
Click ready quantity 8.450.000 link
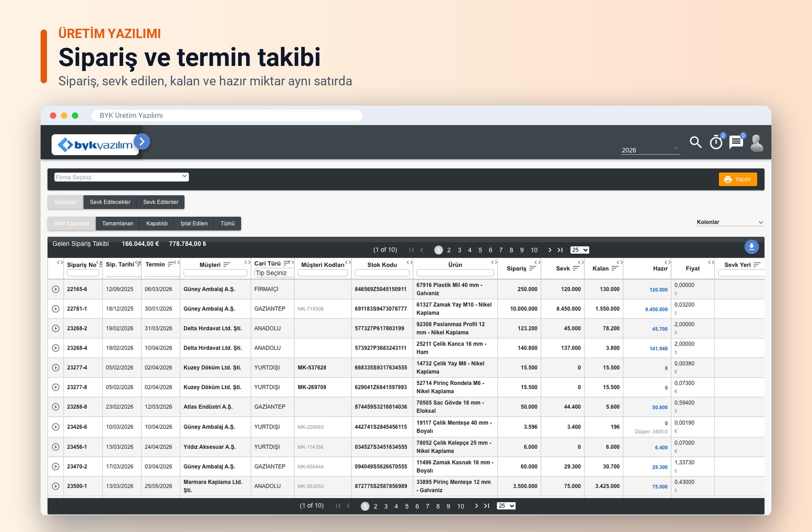(656, 309)
